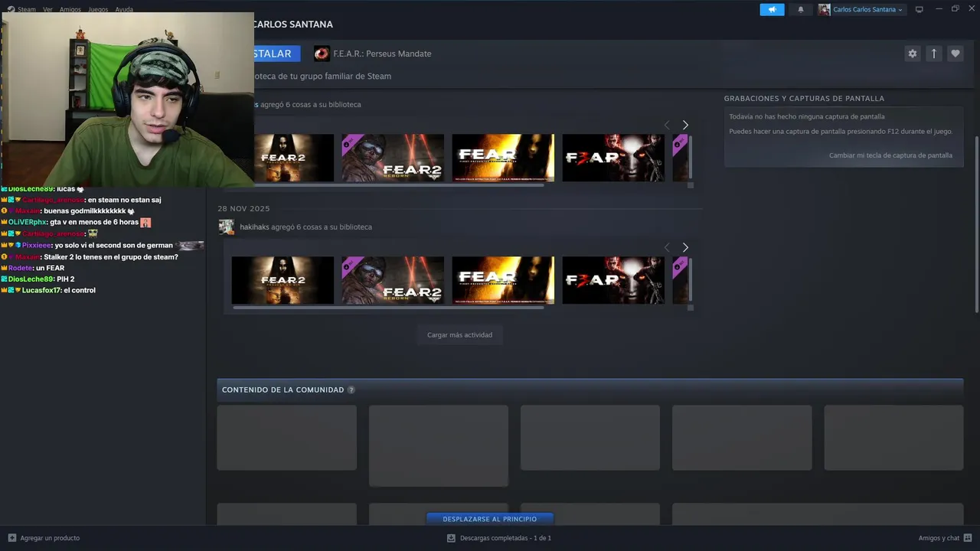Open the Juegos menu
Screen dimensions: 980x551
[x=98, y=9]
